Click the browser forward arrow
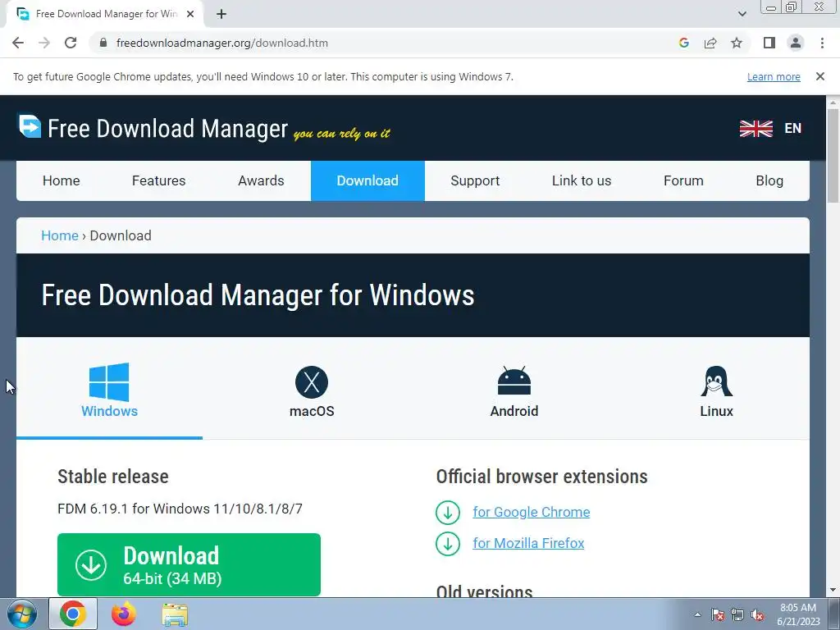Screen dimensions: 840x630 point(44,43)
